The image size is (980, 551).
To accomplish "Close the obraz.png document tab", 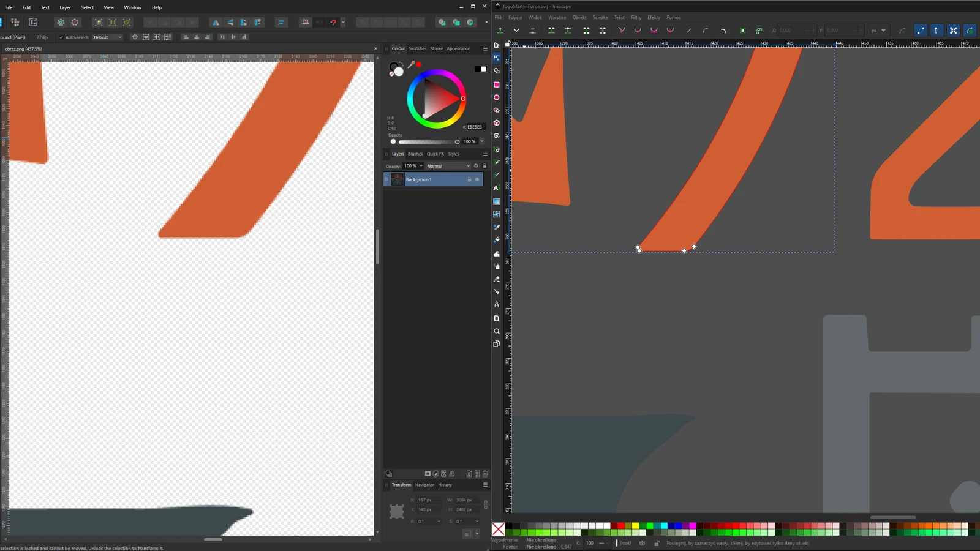I will pyautogui.click(x=375, y=48).
